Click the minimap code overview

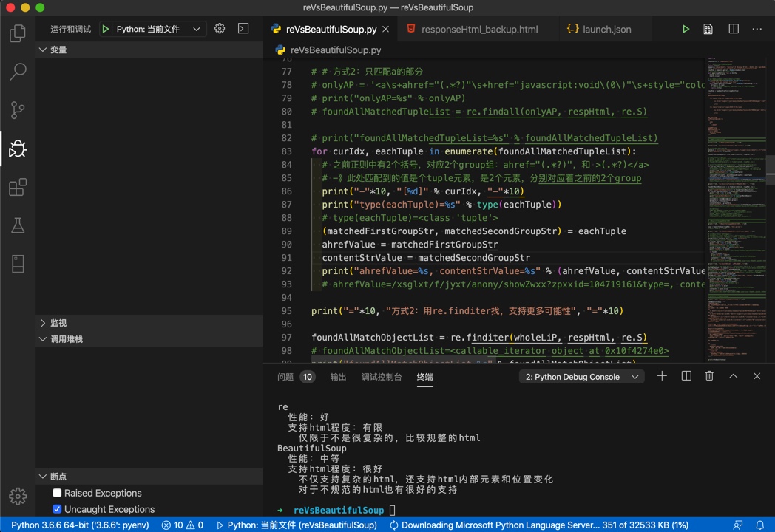click(x=737, y=210)
